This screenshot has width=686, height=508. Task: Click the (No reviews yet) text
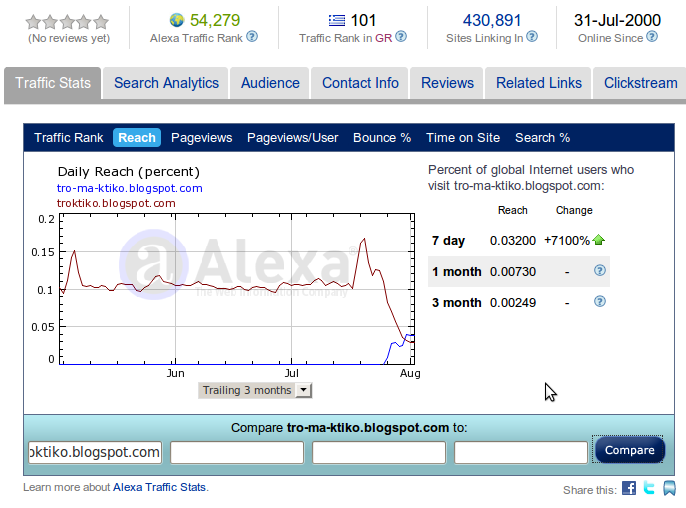tap(69, 39)
